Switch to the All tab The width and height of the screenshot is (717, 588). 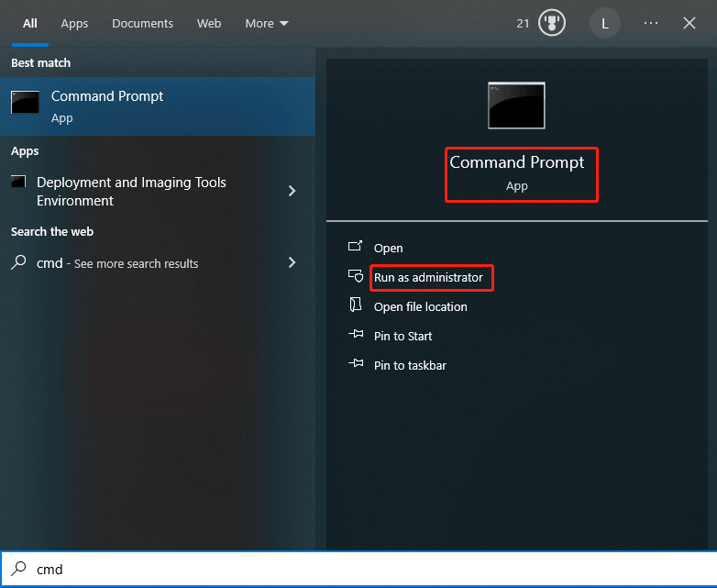pos(29,23)
